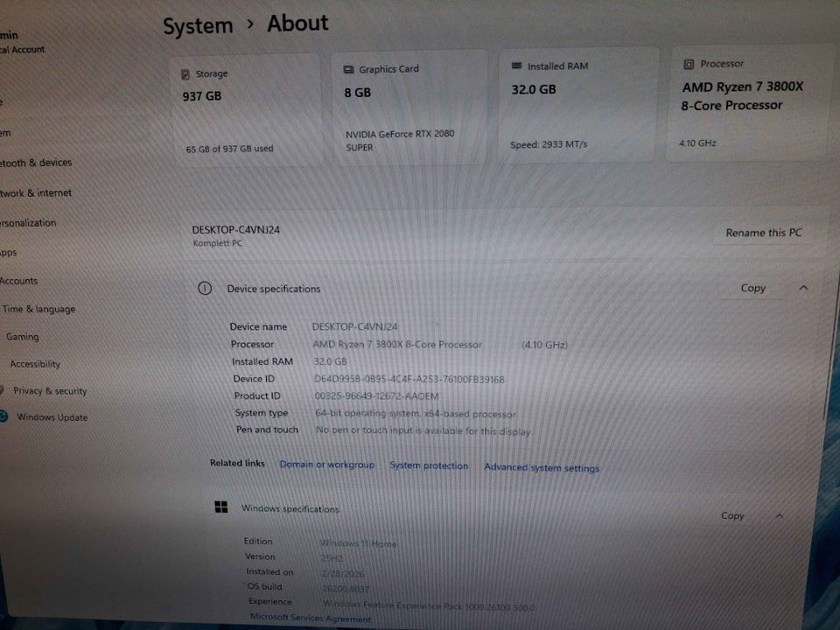Click the Device name row value
The height and width of the screenshot is (630, 840).
[354, 326]
